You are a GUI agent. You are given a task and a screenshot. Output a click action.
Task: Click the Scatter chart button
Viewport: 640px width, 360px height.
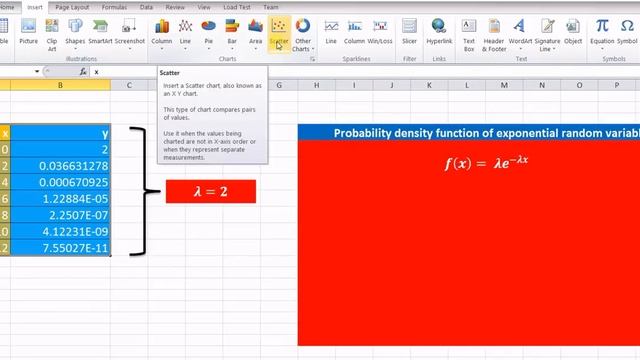coord(279,34)
